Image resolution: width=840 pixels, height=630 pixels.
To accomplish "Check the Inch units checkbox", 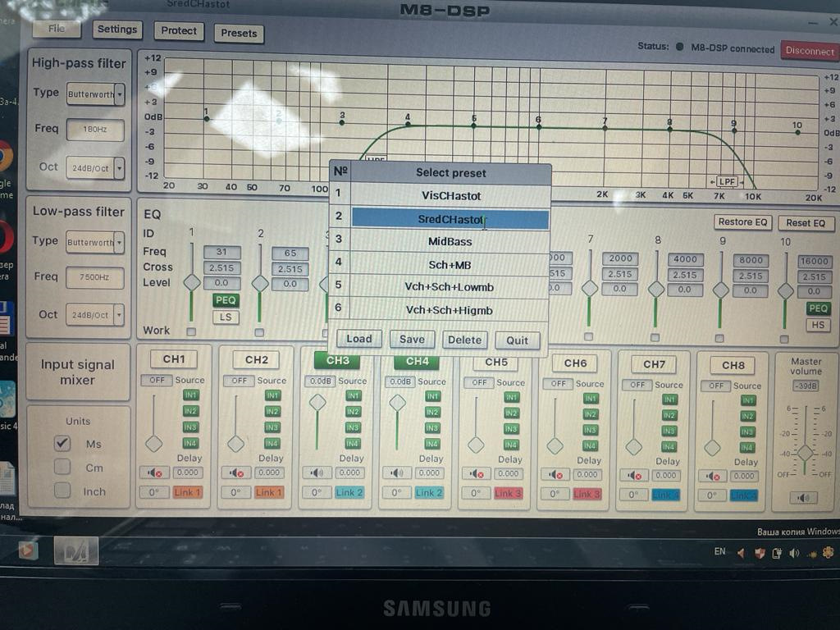I will (62, 491).
